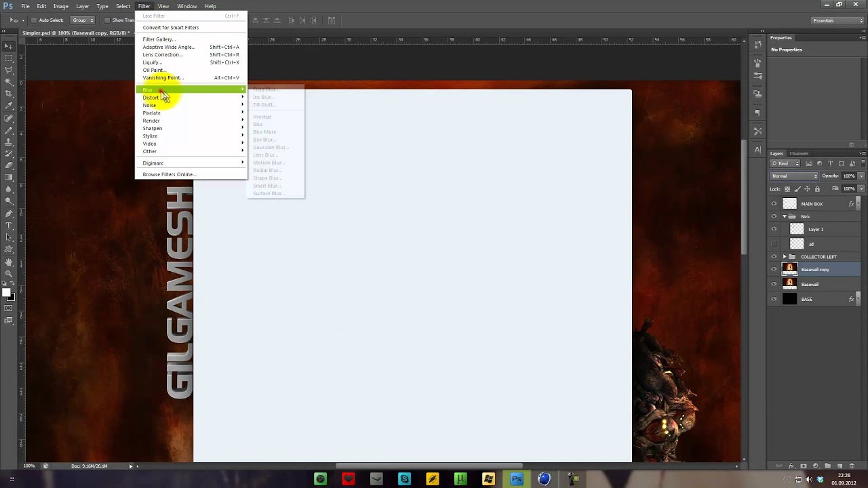The image size is (868, 488).
Task: Open the Auto-Select Group dropdown
Action: pyautogui.click(x=83, y=20)
